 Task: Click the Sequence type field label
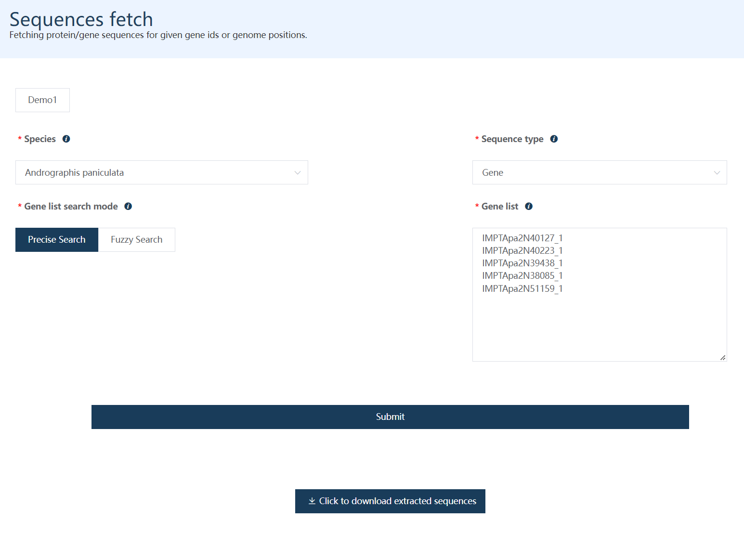click(x=512, y=139)
